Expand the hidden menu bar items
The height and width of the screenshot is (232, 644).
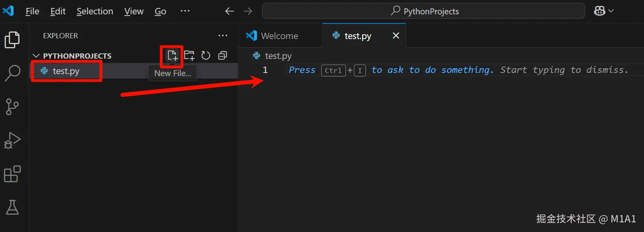pyautogui.click(x=185, y=11)
